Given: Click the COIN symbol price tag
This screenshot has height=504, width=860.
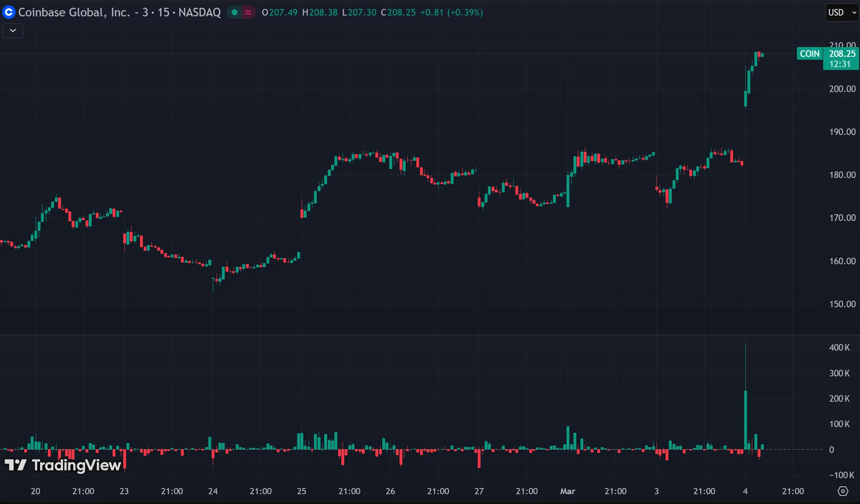Looking at the screenshot, I should 809,54.
